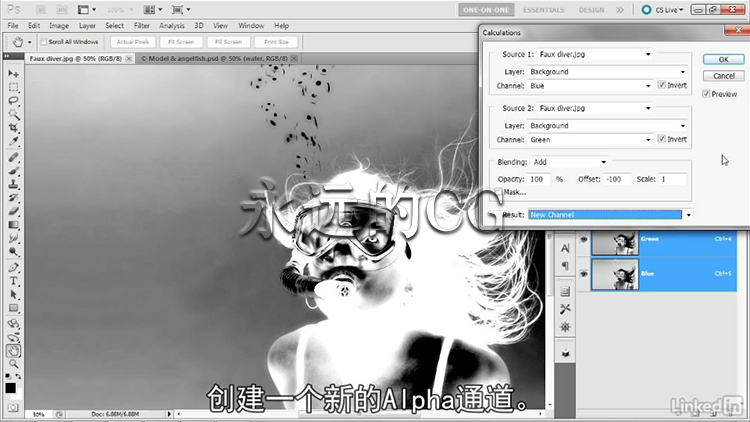Open the Analysis menu
This screenshot has height=422, width=750.
[172, 26]
